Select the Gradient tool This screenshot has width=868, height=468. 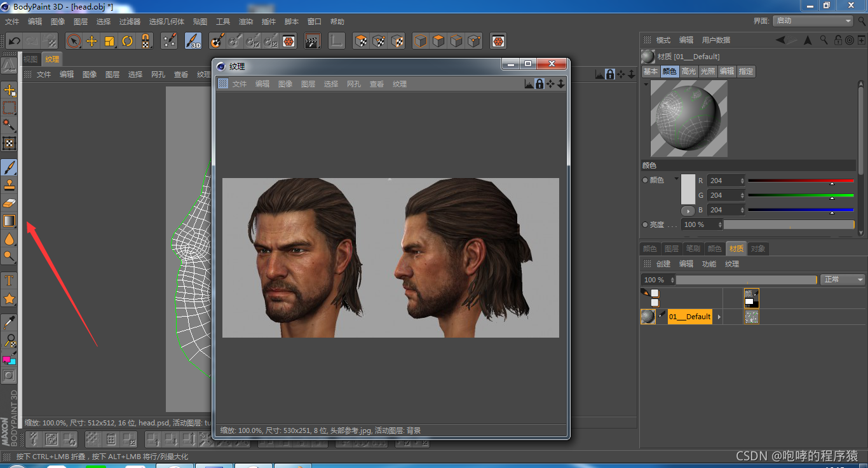point(10,221)
